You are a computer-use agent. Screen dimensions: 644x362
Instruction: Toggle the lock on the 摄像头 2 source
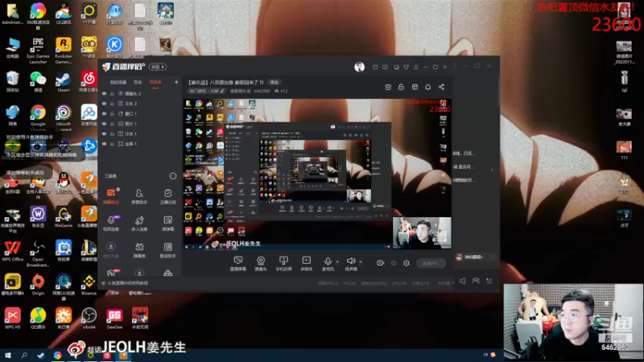pos(112,93)
